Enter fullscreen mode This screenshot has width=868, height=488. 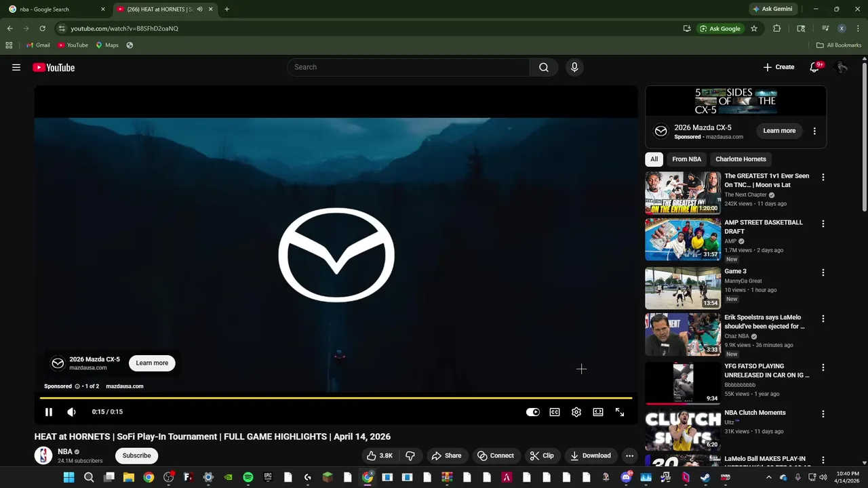(620, 412)
